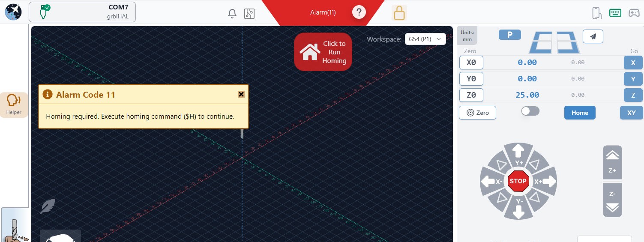Close the Alarm Code 11 popup

point(241,94)
